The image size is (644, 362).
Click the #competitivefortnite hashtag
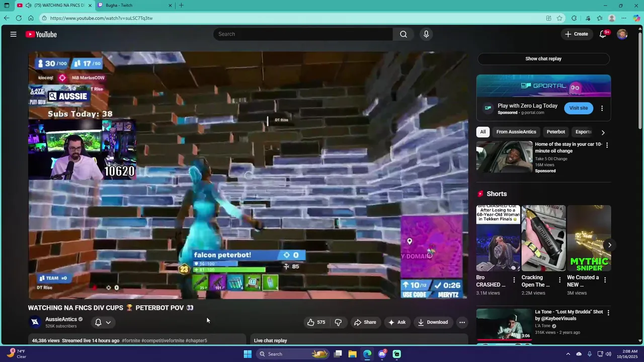coord(163,340)
